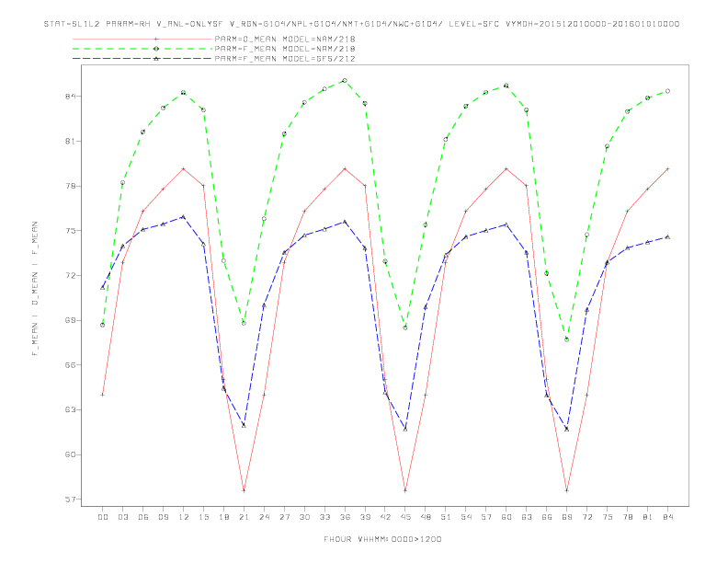Click y-axis tick label 66
This screenshot has height=563, width=728.
pos(71,364)
